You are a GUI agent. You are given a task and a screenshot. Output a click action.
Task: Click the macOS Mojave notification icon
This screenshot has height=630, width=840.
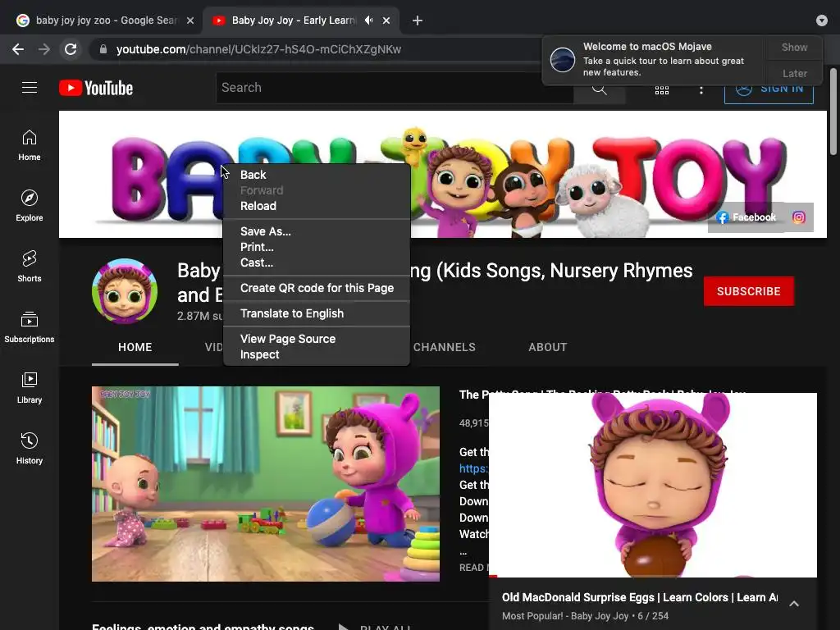point(563,59)
